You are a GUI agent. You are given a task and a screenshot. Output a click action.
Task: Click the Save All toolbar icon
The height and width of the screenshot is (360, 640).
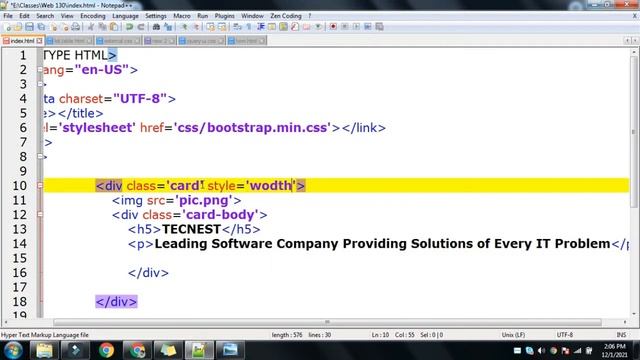coord(41,27)
